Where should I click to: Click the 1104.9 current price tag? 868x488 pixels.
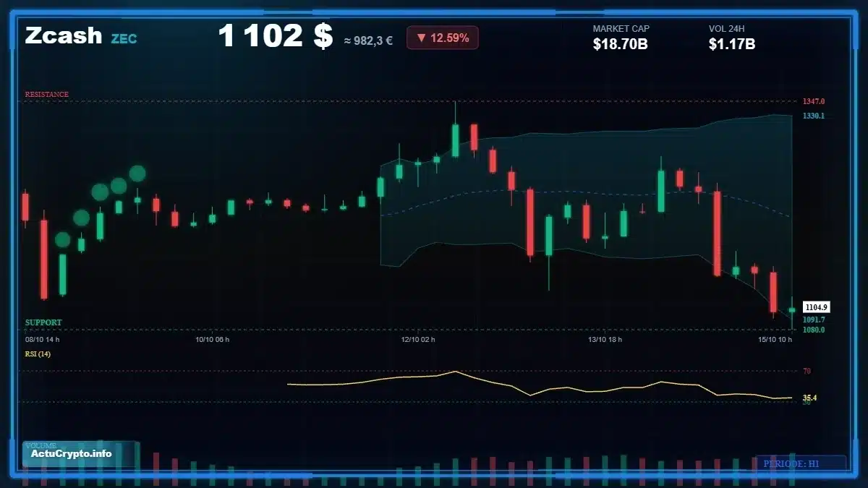pyautogui.click(x=817, y=307)
